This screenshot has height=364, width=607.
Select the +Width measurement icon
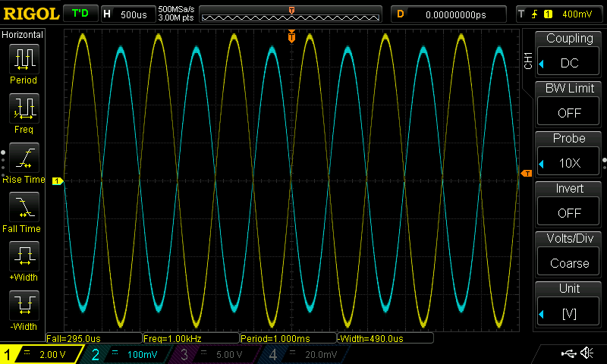pyautogui.click(x=24, y=256)
